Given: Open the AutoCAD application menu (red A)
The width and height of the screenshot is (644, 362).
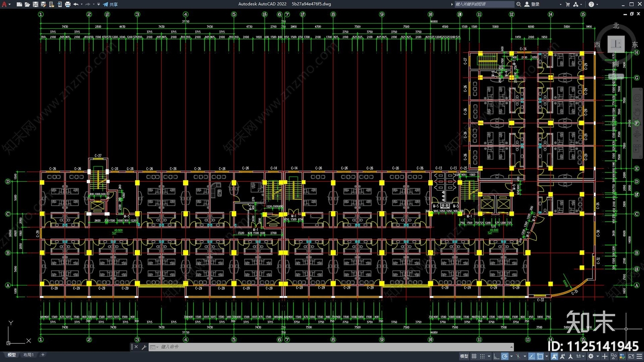Looking at the screenshot, I should coord(4,4).
